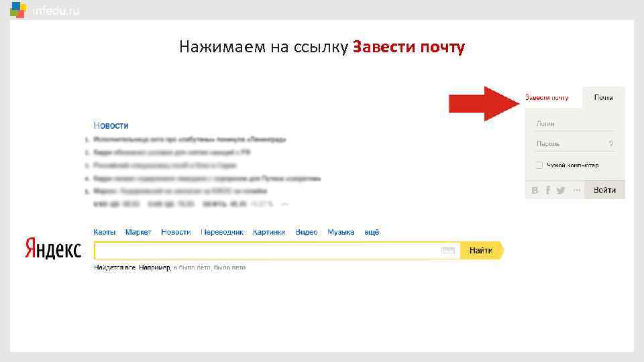Open the Почта tab
The image size is (644, 362).
(x=603, y=98)
